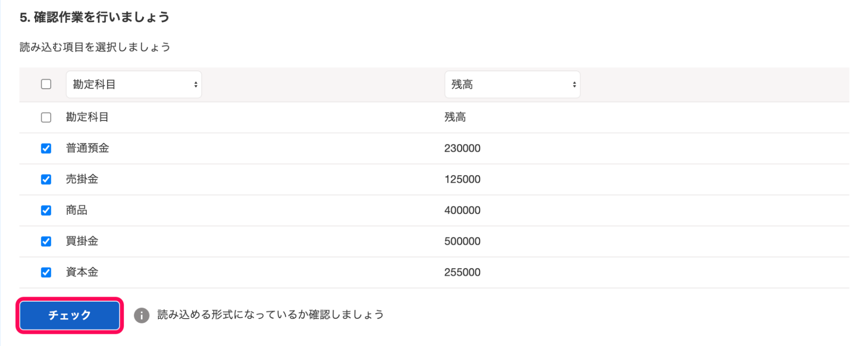Uncheck the 普通預金 row checkbox
The width and height of the screenshot is (868, 346).
(46, 149)
